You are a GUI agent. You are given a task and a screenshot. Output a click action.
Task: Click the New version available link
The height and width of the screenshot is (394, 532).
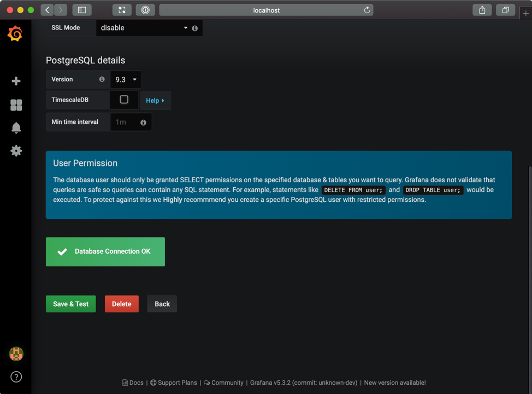[x=395, y=383]
